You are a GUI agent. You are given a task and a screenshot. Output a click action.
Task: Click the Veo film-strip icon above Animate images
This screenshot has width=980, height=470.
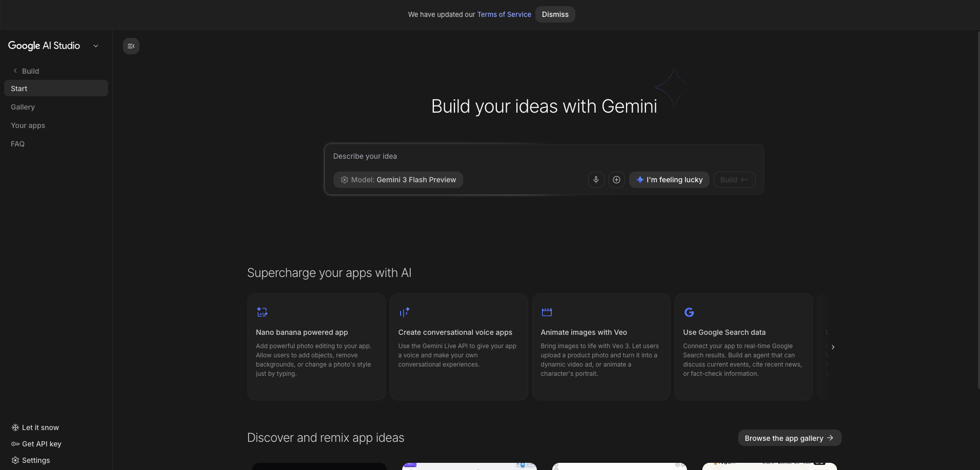[547, 312]
